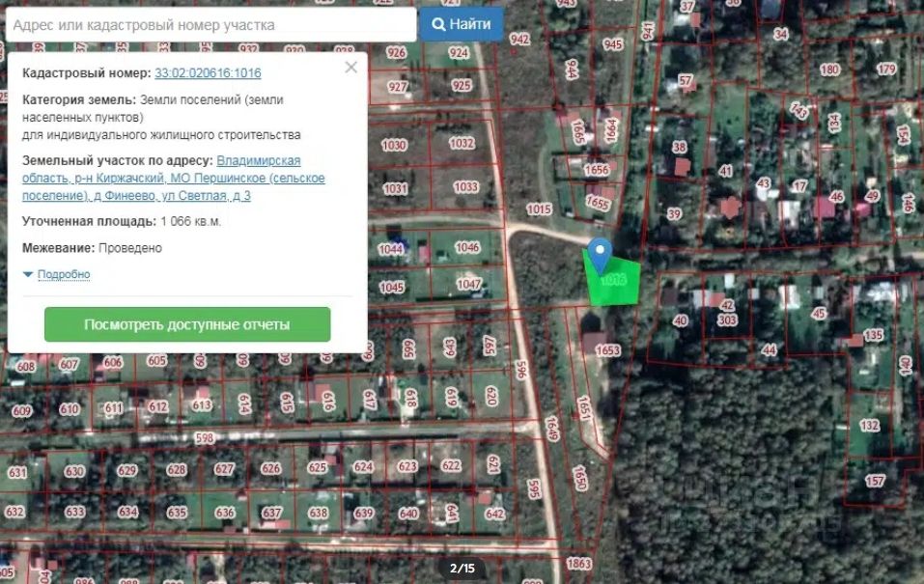
Task: Select parcel 1033 on the map
Action: tap(465, 187)
